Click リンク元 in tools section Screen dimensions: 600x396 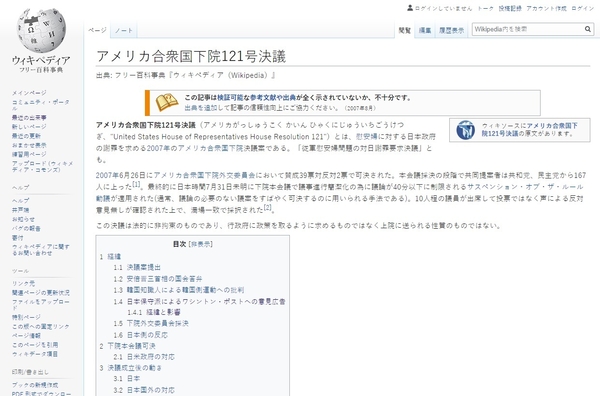coord(23,284)
